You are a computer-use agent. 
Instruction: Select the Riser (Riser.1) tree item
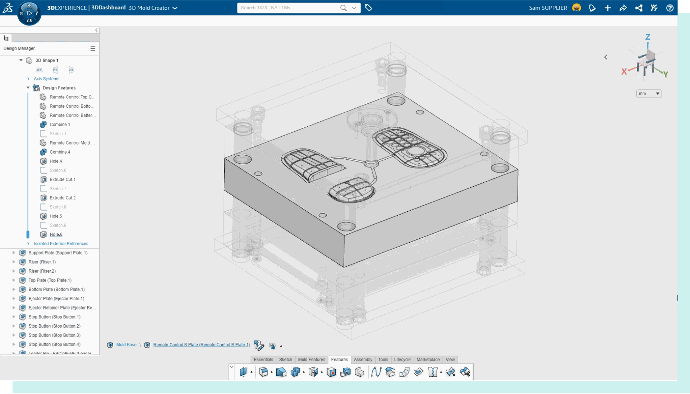pyautogui.click(x=42, y=262)
